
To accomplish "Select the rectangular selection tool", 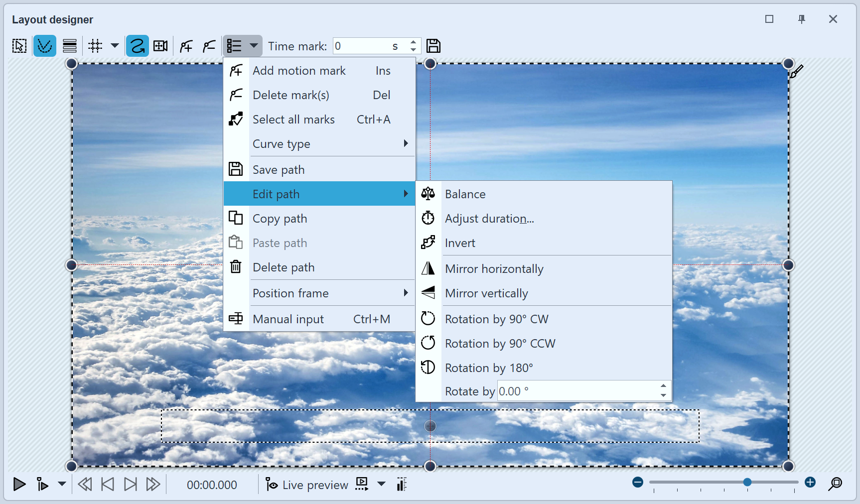I will point(19,46).
